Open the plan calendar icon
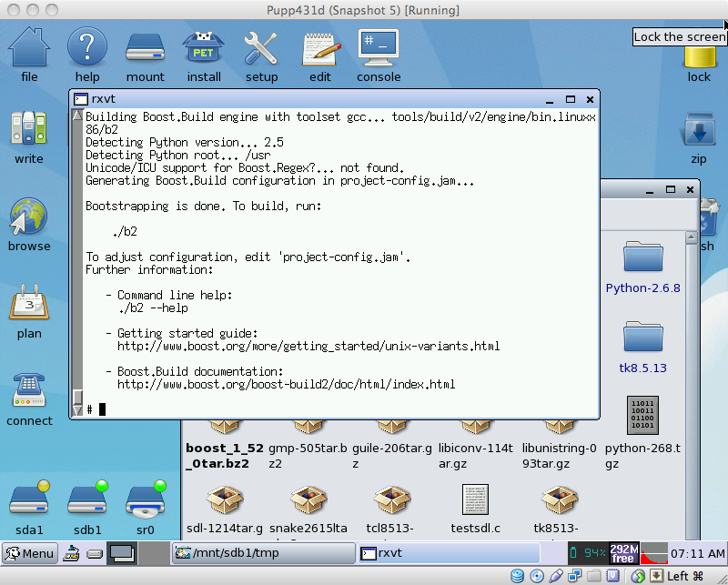 [x=29, y=312]
